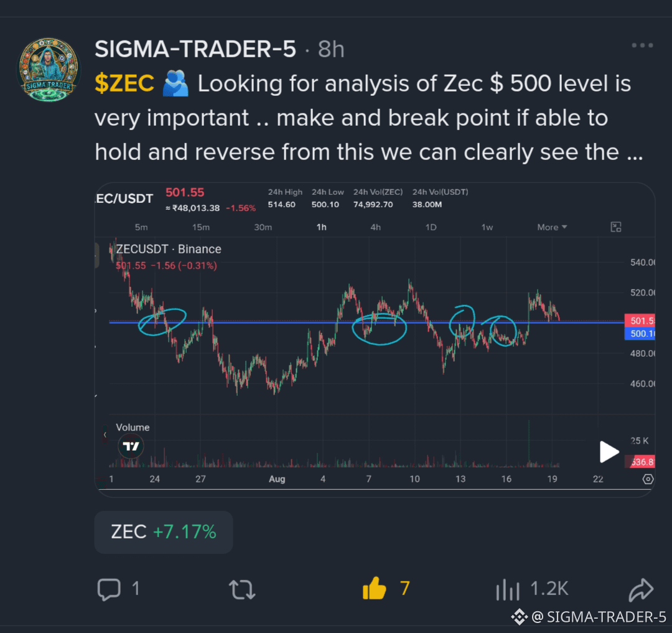This screenshot has width=672, height=633.
Task: Click the TradingView logo on chart
Action: point(131,446)
